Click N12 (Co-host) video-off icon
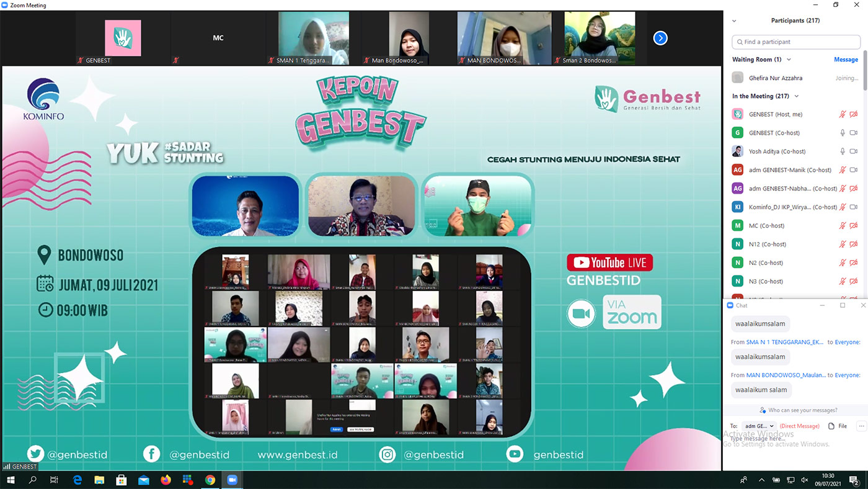 click(854, 244)
